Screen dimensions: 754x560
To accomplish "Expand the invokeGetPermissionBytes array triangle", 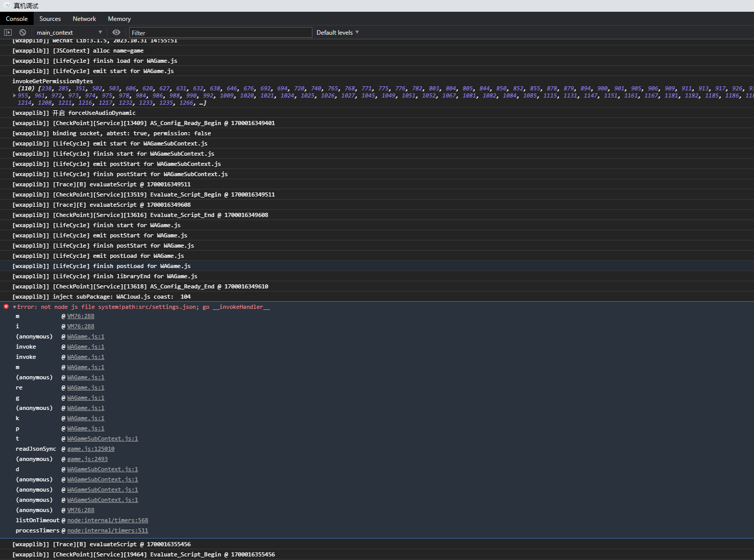I will (14, 95).
